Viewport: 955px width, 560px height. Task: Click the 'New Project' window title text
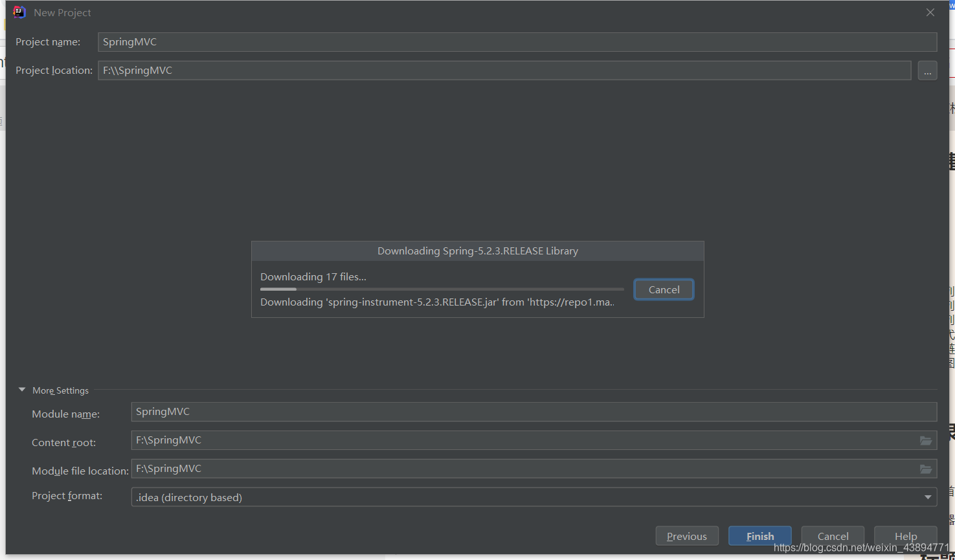click(x=62, y=12)
